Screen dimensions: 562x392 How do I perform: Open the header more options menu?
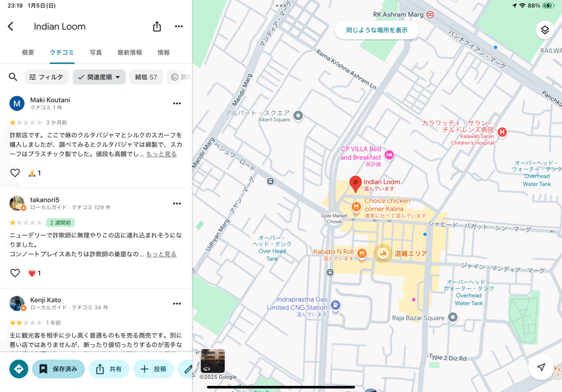(x=179, y=27)
